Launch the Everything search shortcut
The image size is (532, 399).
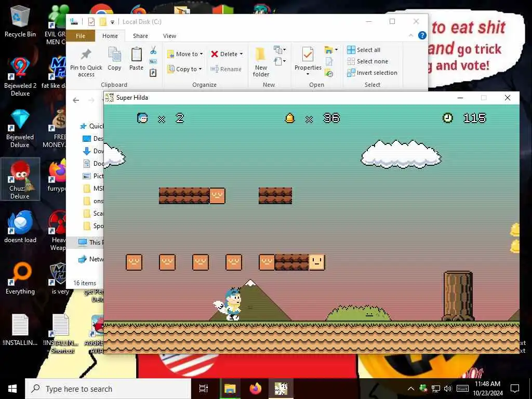click(20, 278)
